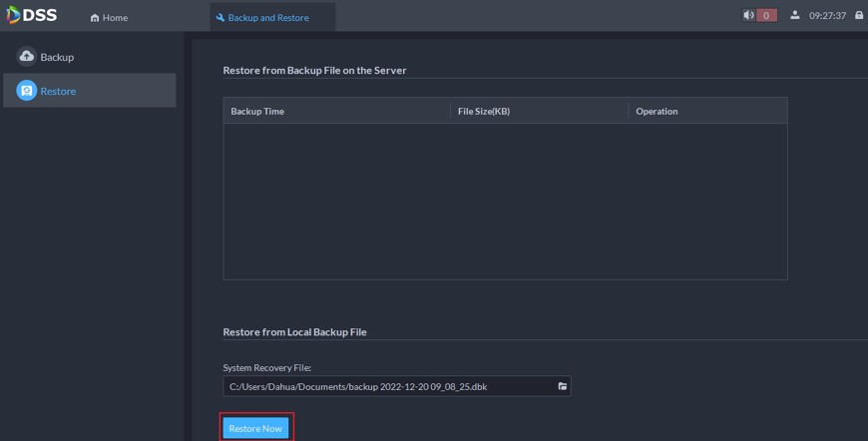Click the clock time display
868x441 pixels.
click(x=827, y=16)
